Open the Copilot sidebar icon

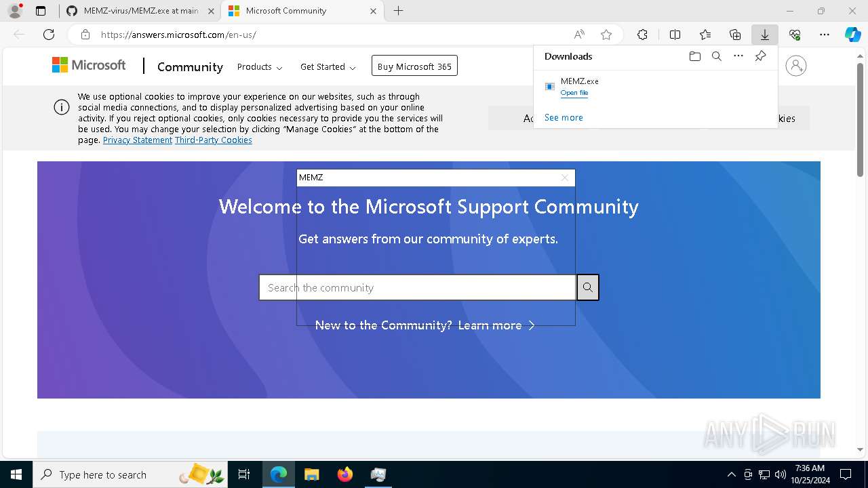click(x=852, y=35)
